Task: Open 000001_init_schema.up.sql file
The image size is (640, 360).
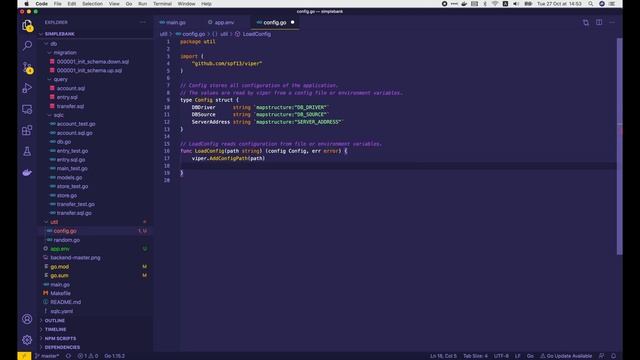Action: coord(89,71)
